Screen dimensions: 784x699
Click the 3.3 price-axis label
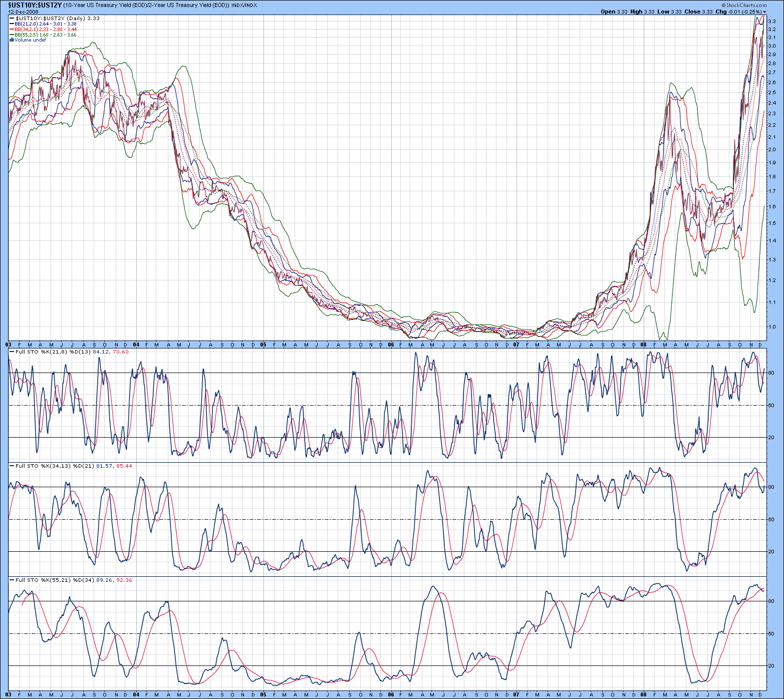[772, 21]
